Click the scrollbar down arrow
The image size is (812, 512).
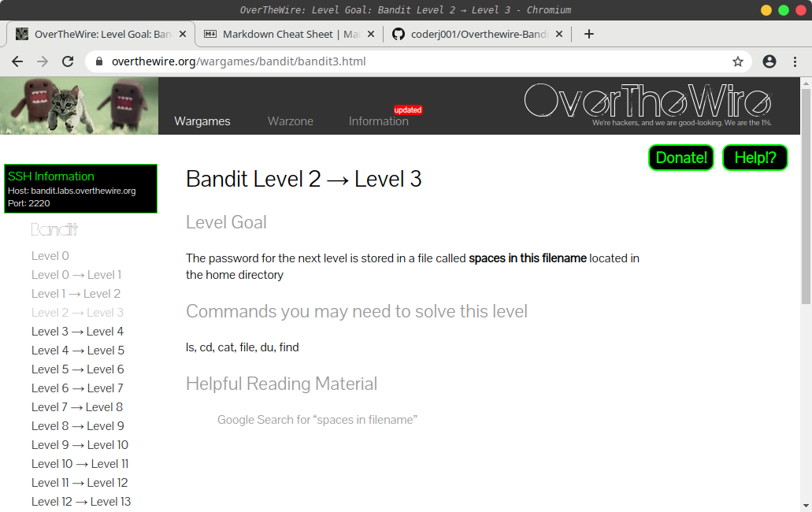pos(806,506)
